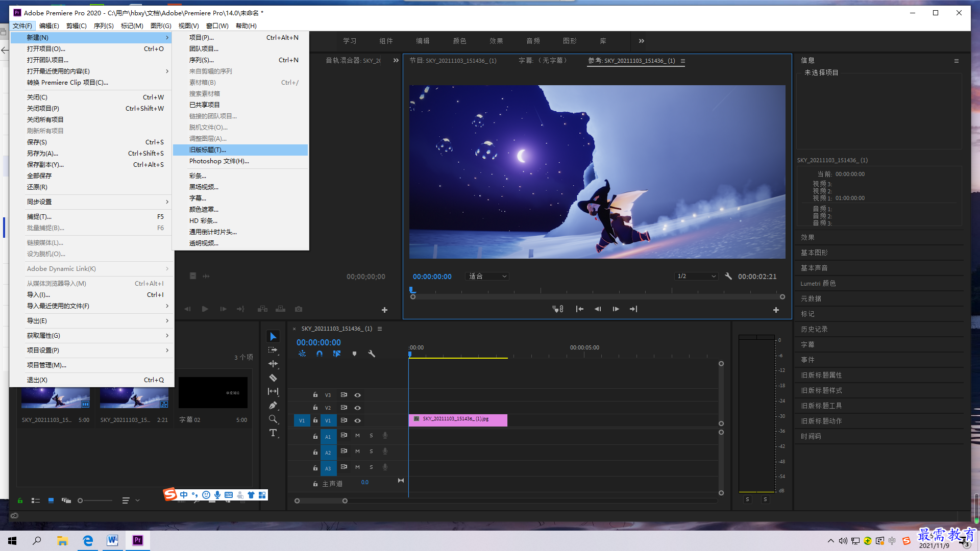Open the sort icons menu in project panel
The image size is (980, 551).
[126, 500]
